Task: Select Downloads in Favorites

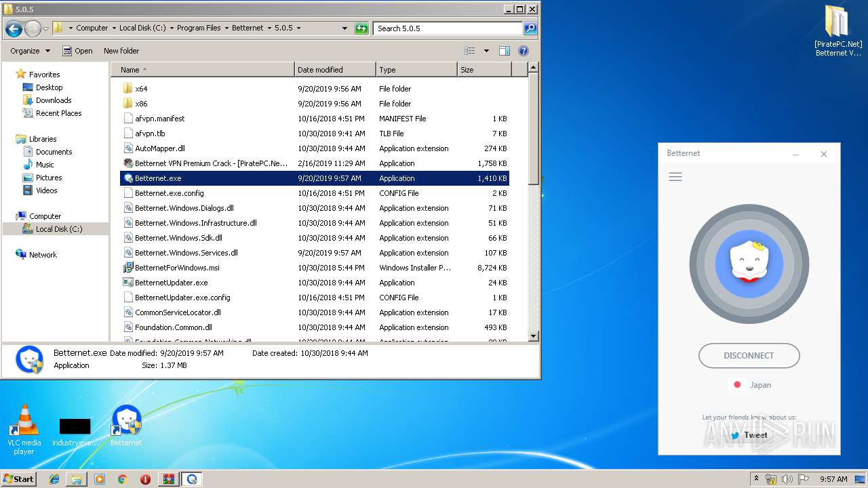Action: [54, 100]
